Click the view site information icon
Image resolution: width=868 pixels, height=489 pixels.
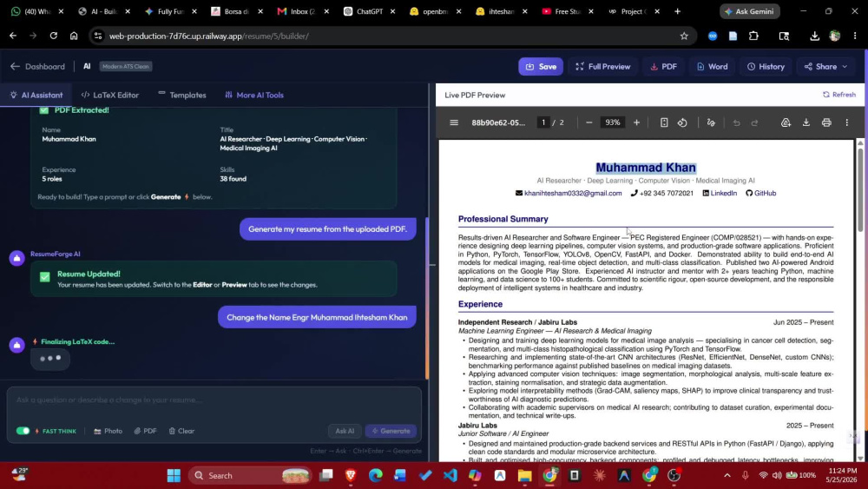(98, 36)
